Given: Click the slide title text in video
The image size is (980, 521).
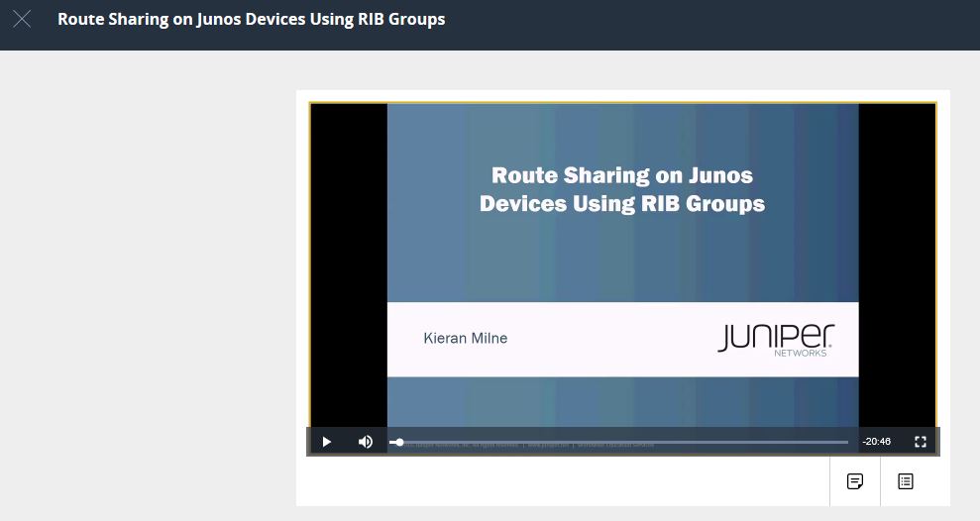Looking at the screenshot, I should coord(622,189).
